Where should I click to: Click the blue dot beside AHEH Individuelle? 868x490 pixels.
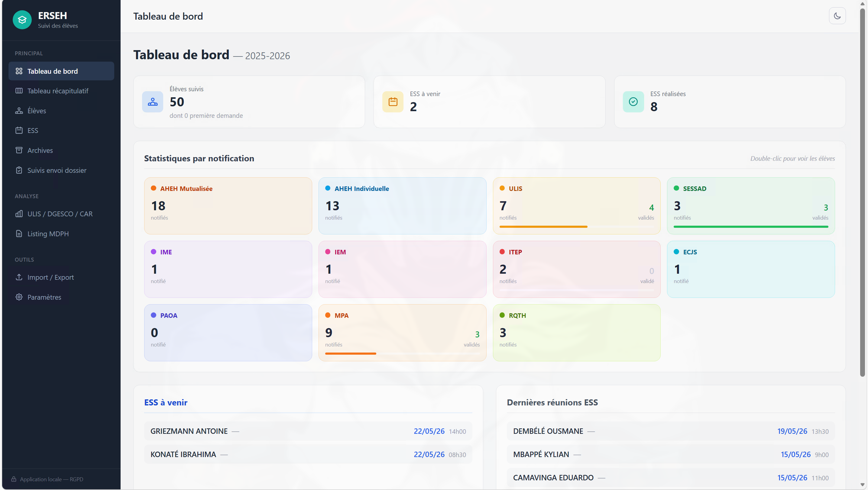click(x=328, y=188)
